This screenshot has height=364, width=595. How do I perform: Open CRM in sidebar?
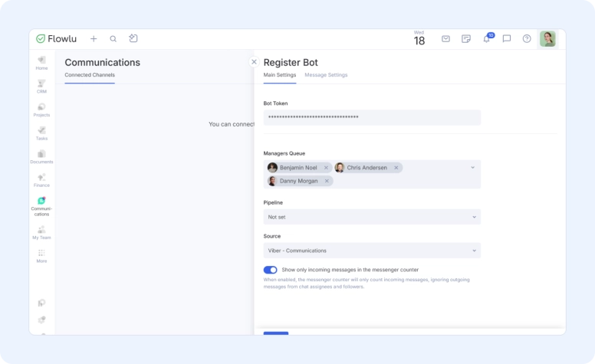pyautogui.click(x=41, y=87)
